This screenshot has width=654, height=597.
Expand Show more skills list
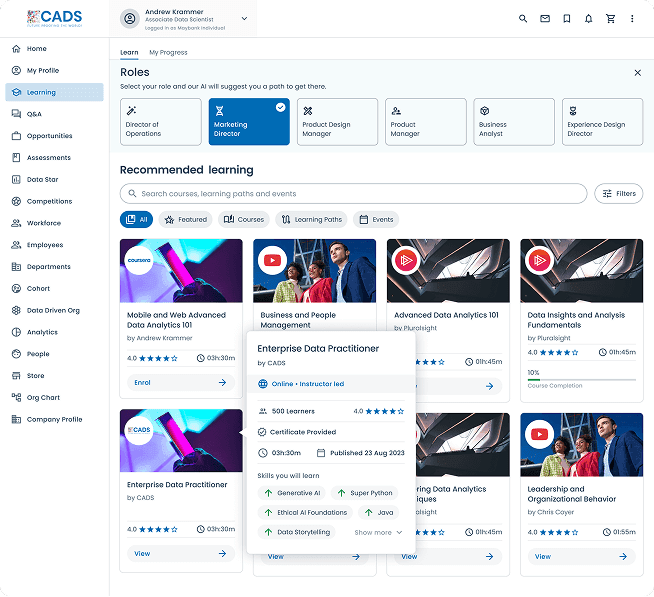point(378,532)
